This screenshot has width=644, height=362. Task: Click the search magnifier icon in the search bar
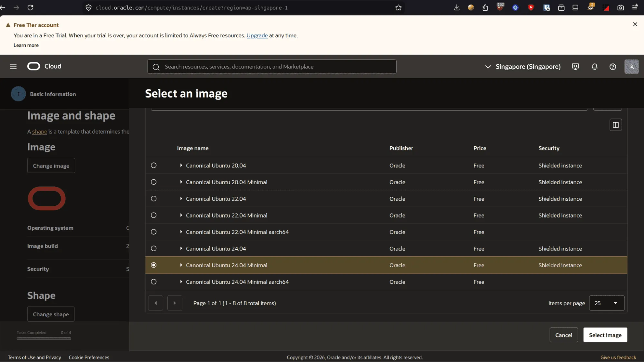[156, 67]
